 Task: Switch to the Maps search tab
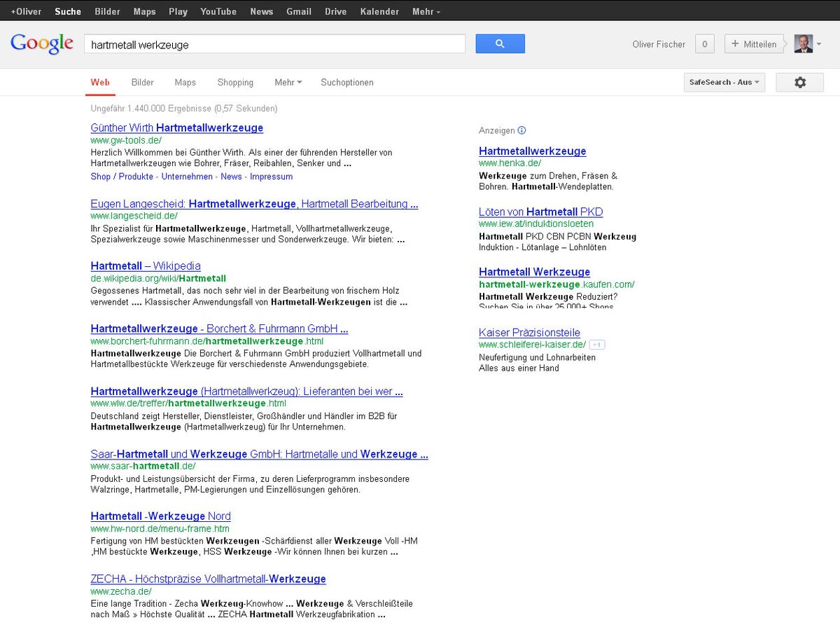point(185,82)
